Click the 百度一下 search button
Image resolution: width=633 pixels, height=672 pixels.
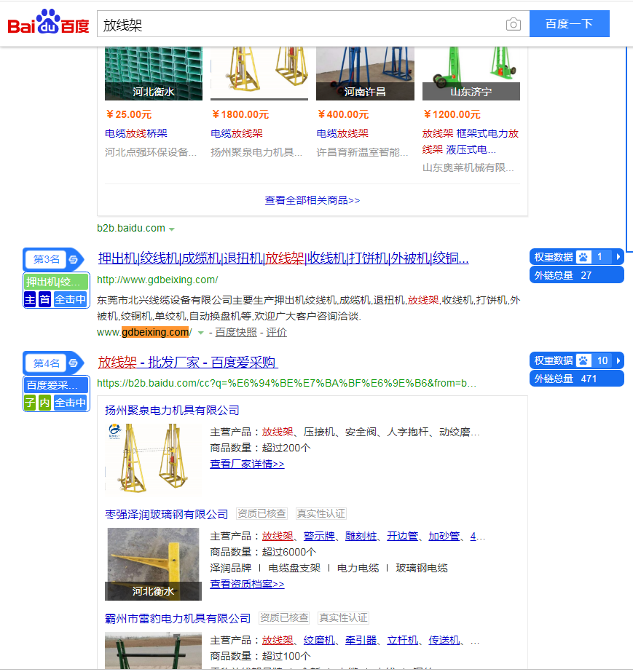click(x=569, y=23)
